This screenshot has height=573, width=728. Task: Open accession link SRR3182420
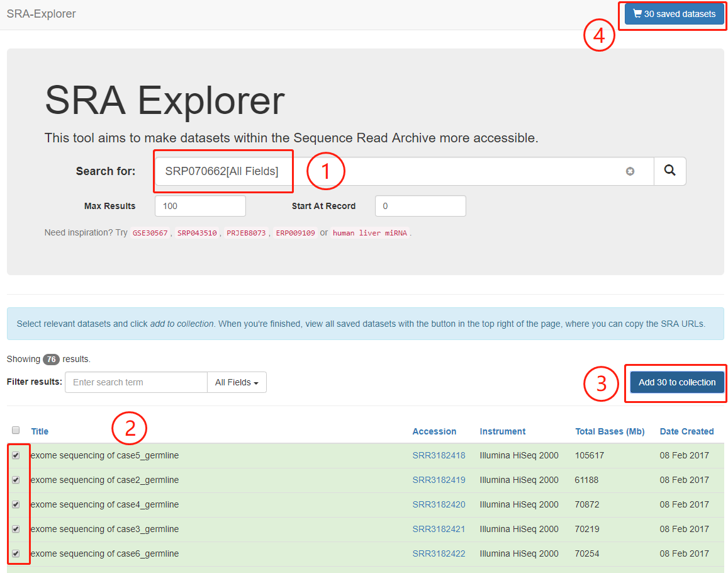439,505
